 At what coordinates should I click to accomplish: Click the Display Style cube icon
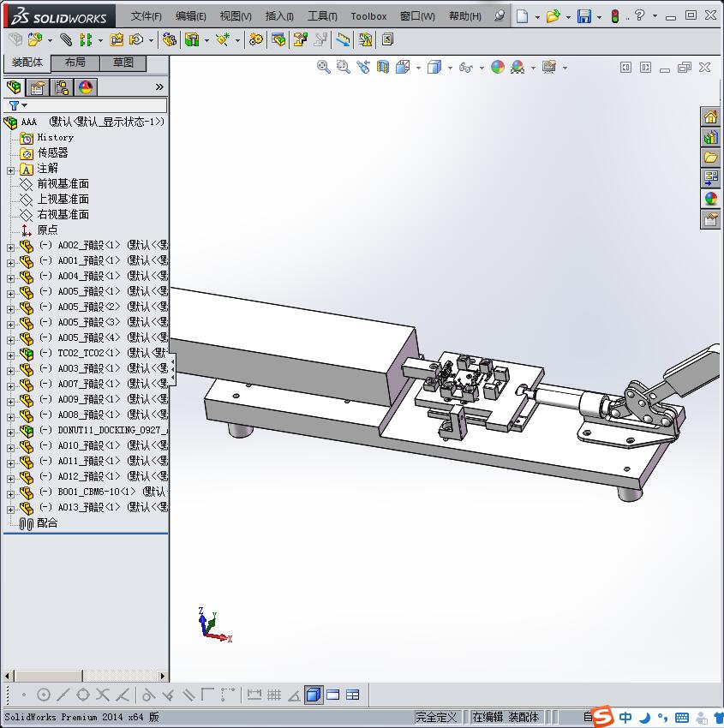(x=434, y=68)
